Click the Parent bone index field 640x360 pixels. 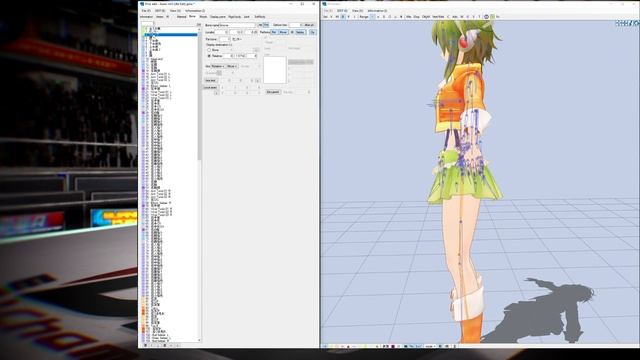pyautogui.click(x=224, y=39)
